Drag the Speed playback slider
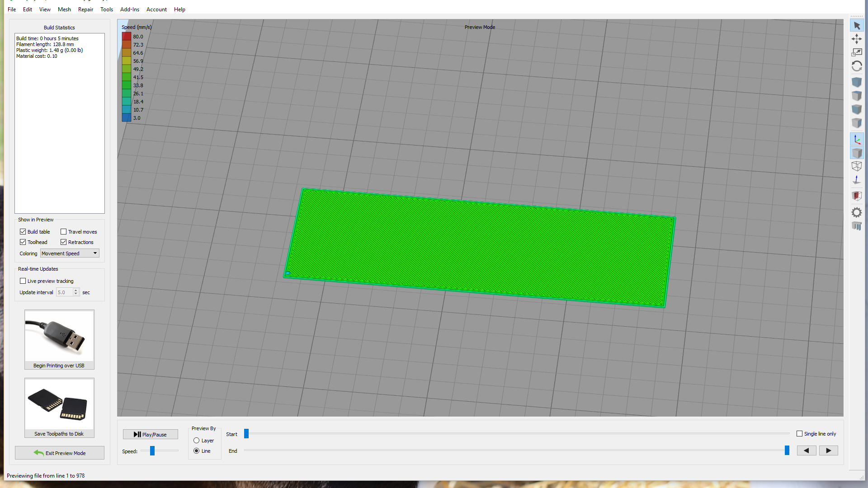The height and width of the screenshot is (488, 868). 153,450
